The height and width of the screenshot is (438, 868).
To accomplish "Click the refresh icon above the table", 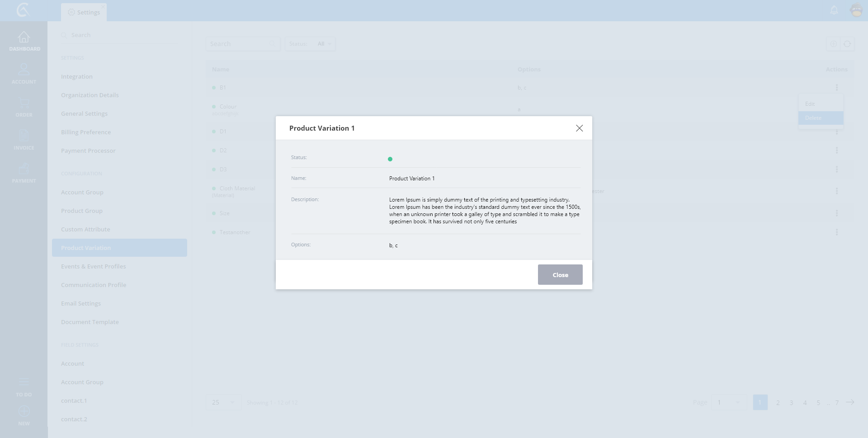I will 847,44.
